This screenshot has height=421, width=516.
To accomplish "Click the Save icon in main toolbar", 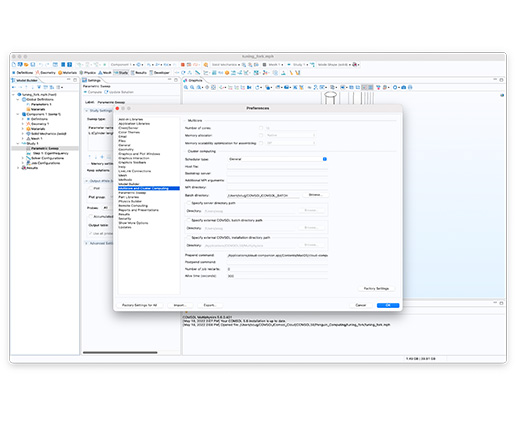I will pyautogui.click(x=33, y=64).
